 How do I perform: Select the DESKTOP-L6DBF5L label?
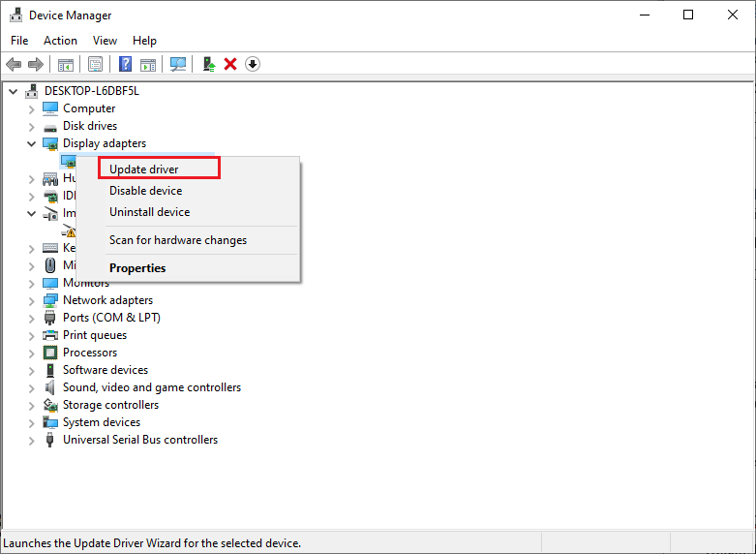92,91
